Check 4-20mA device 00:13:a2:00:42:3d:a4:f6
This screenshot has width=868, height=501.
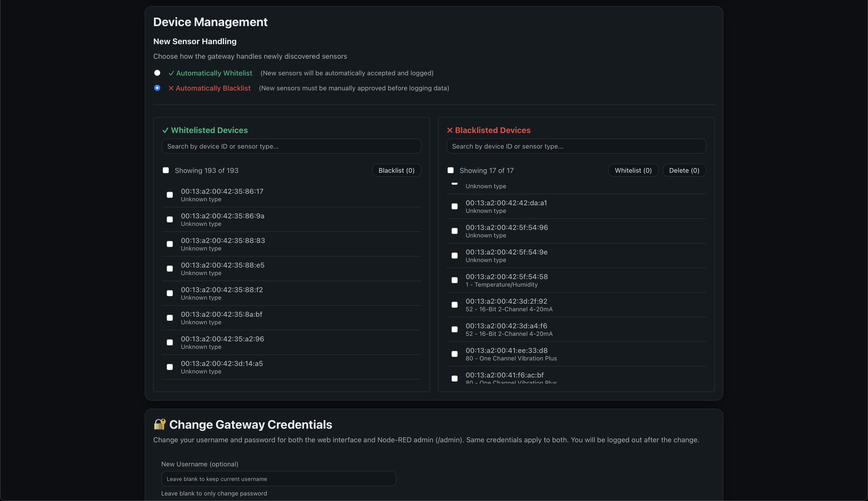coord(455,329)
